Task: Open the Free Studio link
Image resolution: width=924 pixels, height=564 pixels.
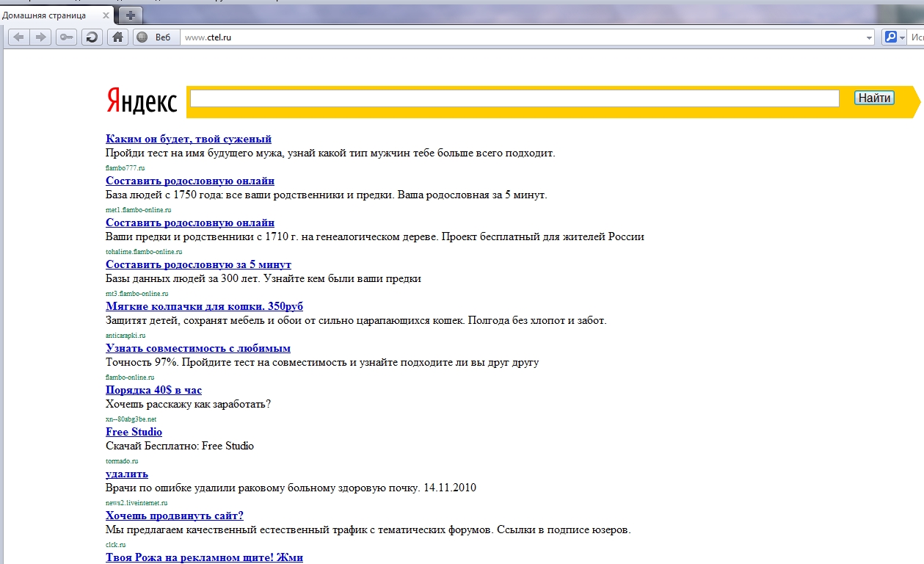Action: point(134,432)
